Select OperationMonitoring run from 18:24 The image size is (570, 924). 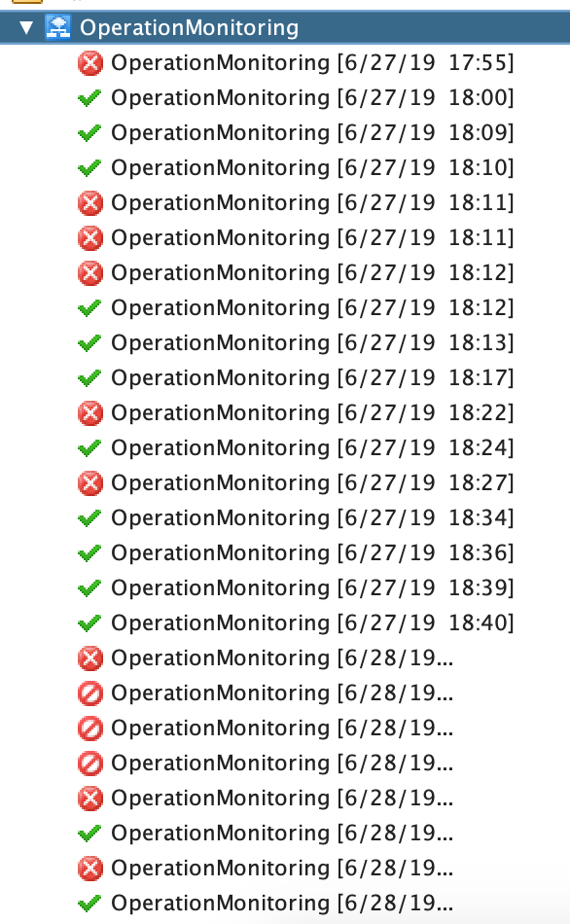312,447
